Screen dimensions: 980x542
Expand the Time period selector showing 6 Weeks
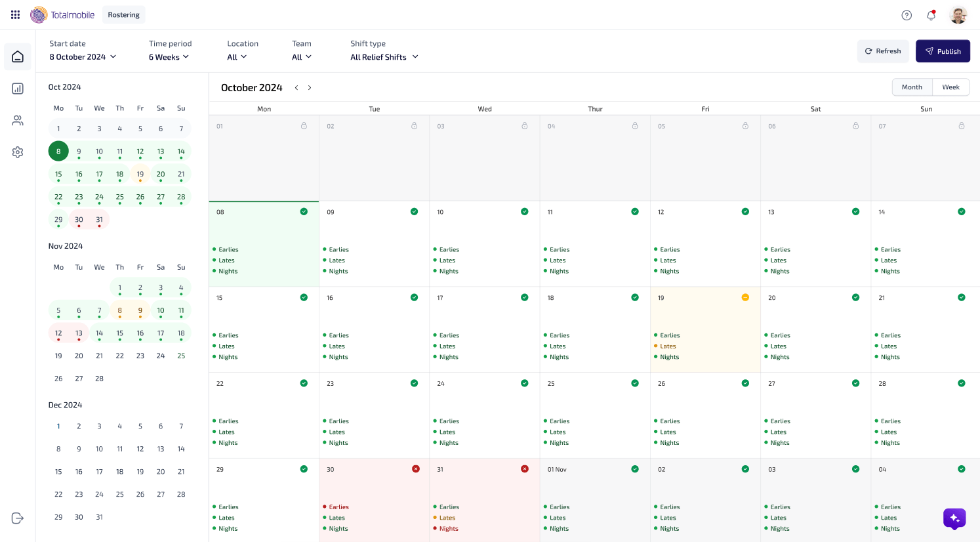(x=169, y=57)
